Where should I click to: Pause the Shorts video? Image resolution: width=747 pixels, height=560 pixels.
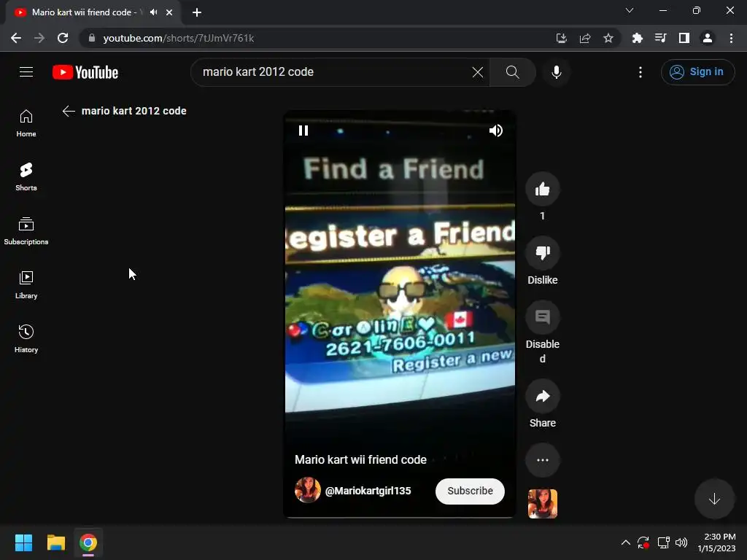(303, 131)
